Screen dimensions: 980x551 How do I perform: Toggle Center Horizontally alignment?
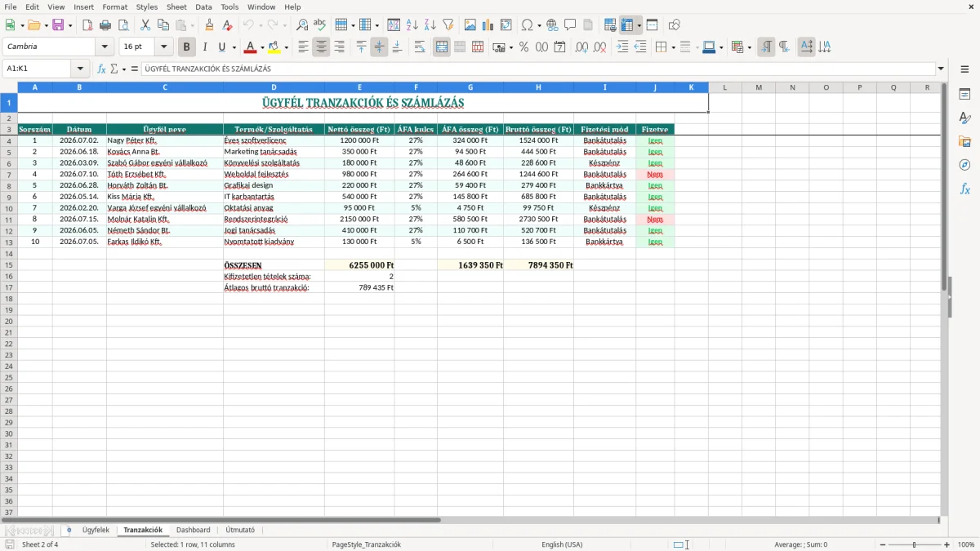click(x=321, y=47)
